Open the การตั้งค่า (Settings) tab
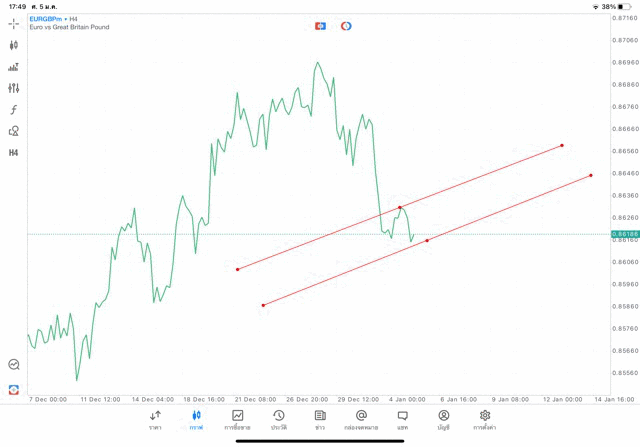Screen dimensions: 640x447 pos(485,420)
